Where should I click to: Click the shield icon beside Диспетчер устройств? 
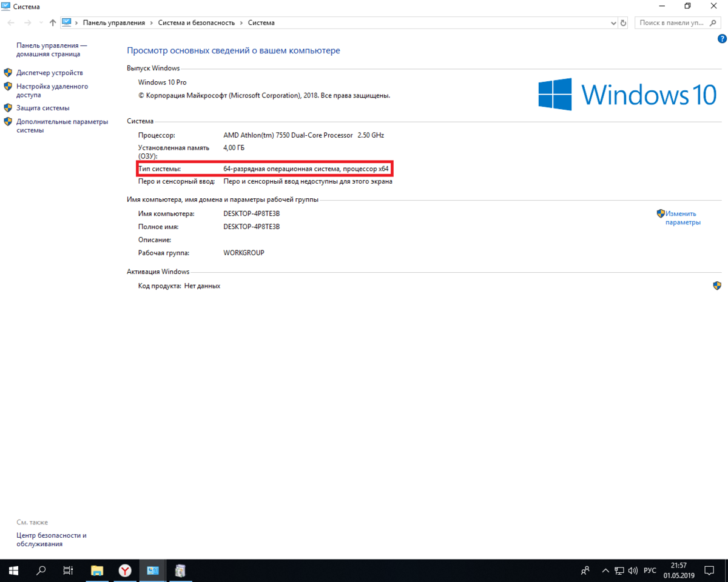[8, 73]
